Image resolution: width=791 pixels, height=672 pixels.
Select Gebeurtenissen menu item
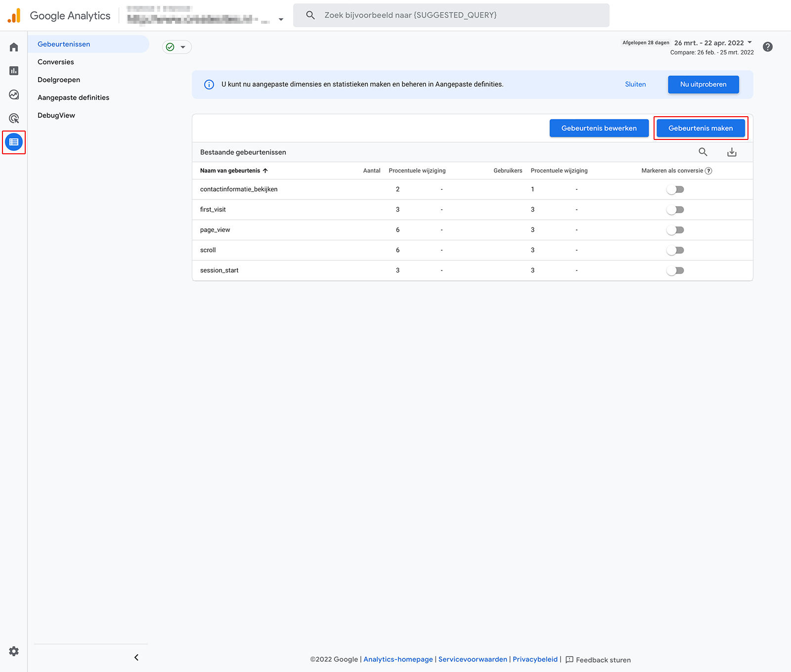point(88,44)
